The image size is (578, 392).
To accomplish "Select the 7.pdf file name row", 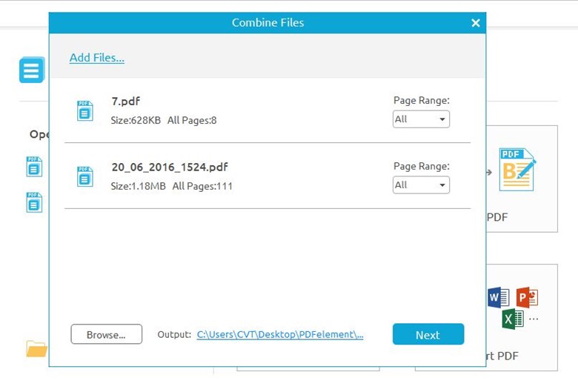I will click(126, 102).
